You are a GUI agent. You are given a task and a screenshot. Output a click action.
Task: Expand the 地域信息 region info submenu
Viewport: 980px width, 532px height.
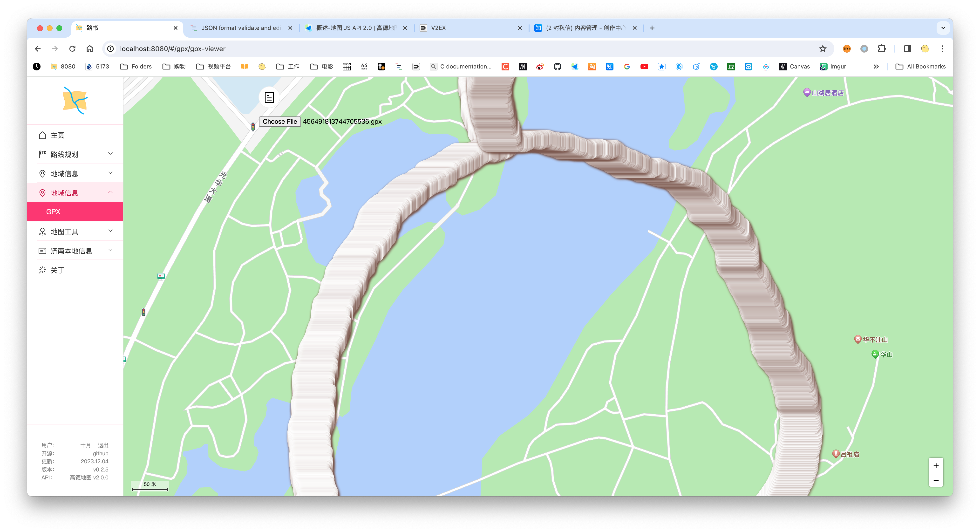74,173
